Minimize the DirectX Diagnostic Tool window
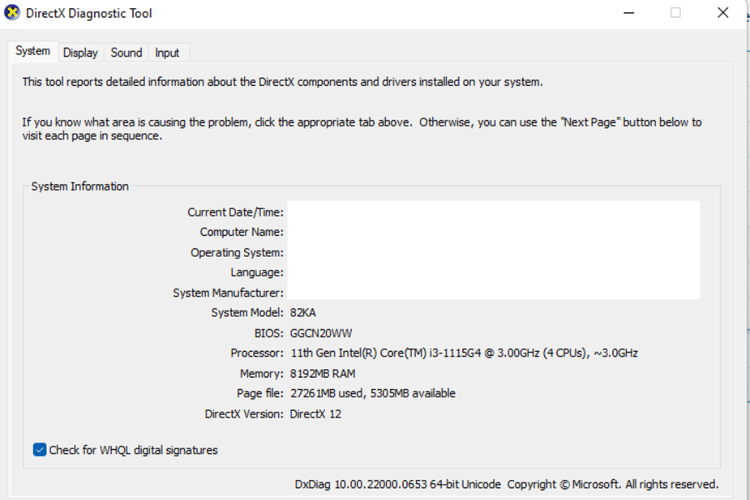 (627, 13)
